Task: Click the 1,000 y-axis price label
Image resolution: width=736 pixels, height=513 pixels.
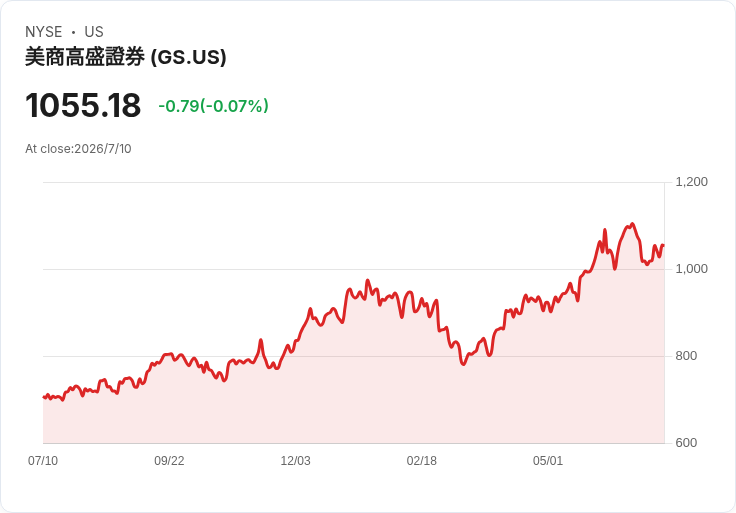Action: coord(691,268)
